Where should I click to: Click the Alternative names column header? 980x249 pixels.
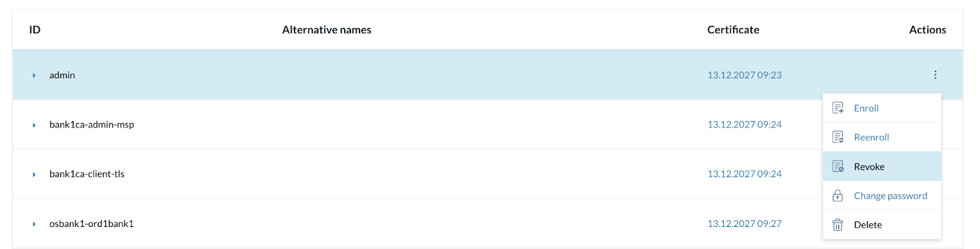[x=326, y=30]
